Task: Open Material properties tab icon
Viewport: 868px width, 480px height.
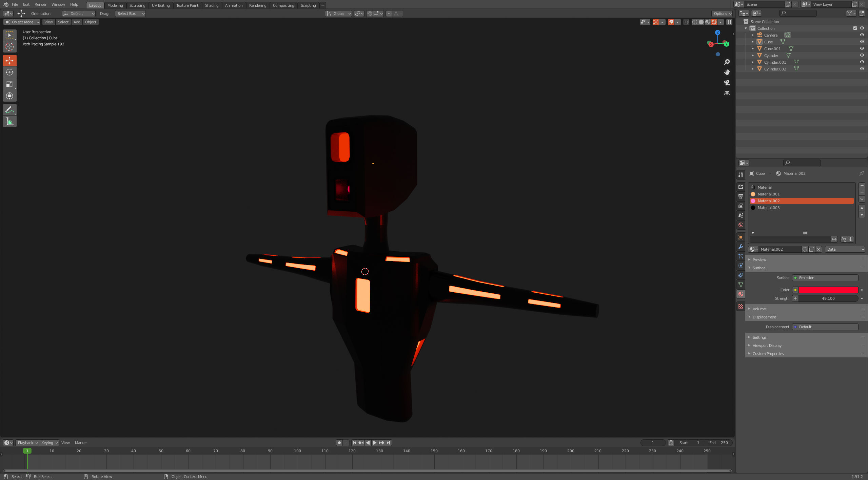Action: click(741, 294)
